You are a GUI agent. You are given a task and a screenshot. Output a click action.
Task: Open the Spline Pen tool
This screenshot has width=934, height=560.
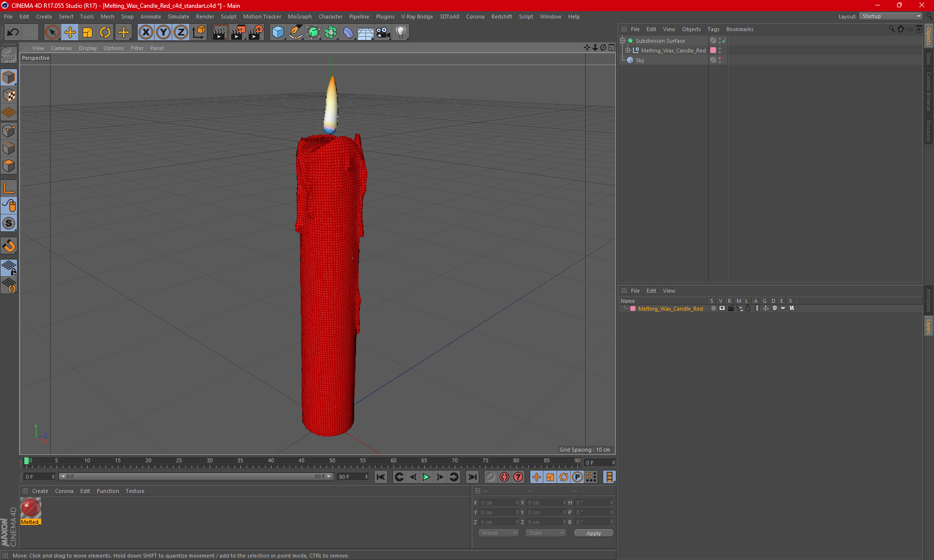pyautogui.click(x=296, y=32)
